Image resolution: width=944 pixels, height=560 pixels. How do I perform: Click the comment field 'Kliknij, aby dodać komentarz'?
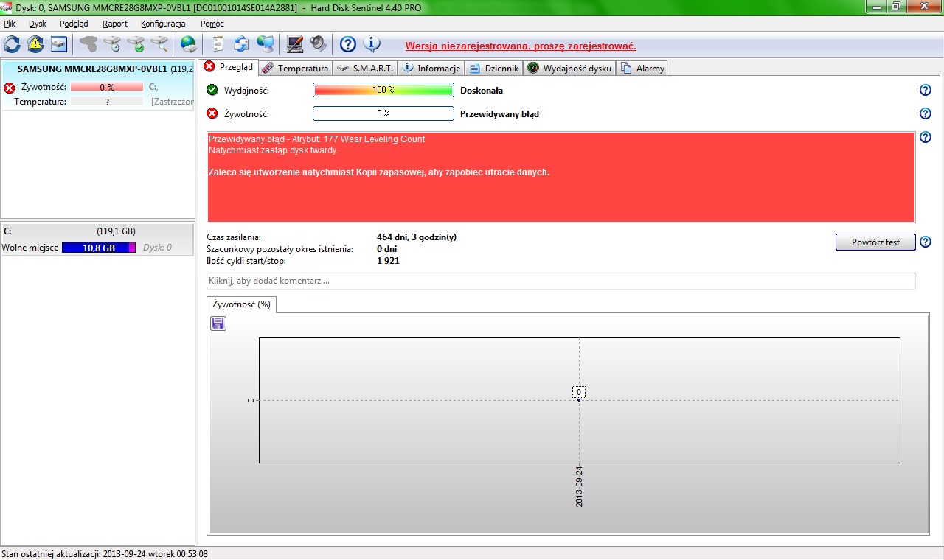point(561,281)
